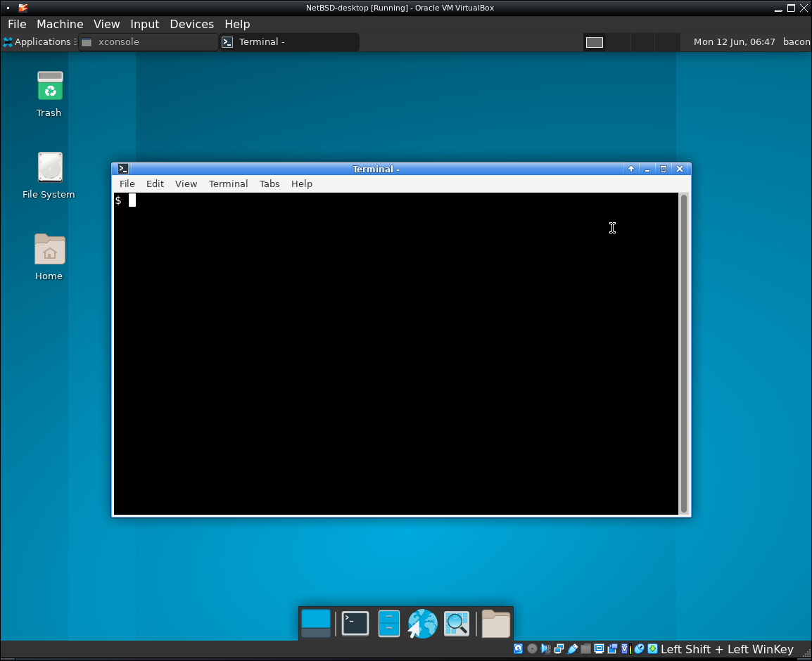Click the Show Desktop icon in dock

pyautogui.click(x=316, y=623)
